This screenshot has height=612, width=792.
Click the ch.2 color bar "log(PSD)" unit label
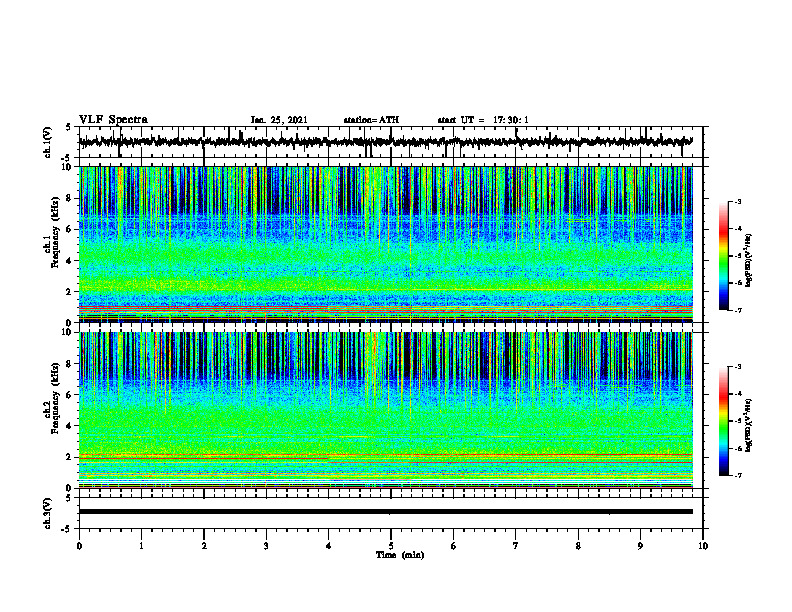(x=749, y=426)
